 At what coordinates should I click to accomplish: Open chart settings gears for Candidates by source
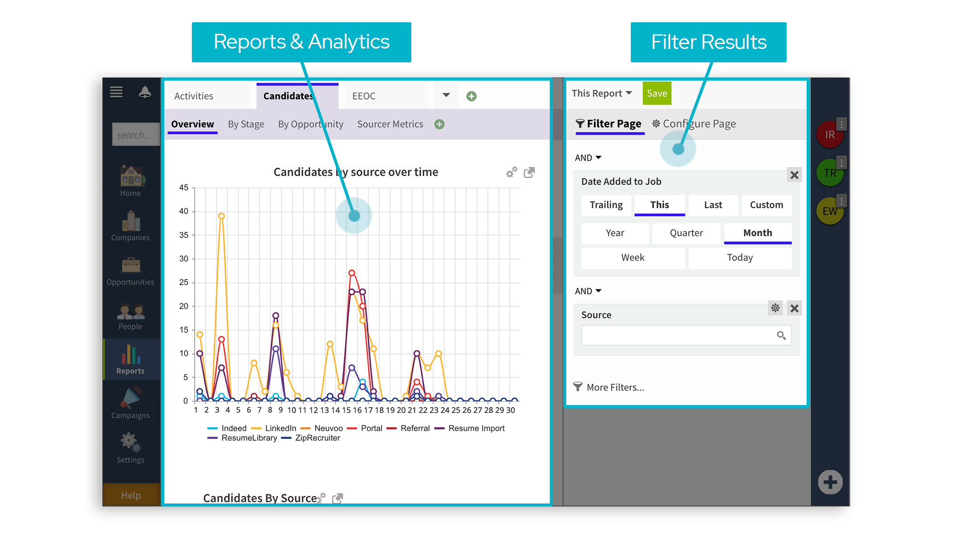511,172
